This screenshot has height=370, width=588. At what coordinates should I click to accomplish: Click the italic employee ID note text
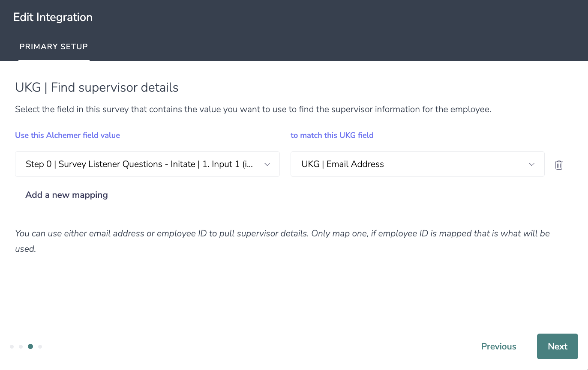282,241
